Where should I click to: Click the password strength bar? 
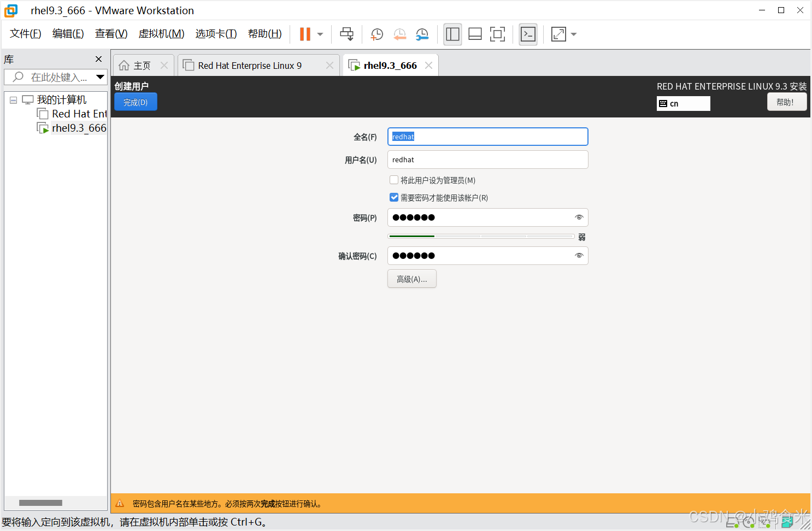(x=481, y=236)
